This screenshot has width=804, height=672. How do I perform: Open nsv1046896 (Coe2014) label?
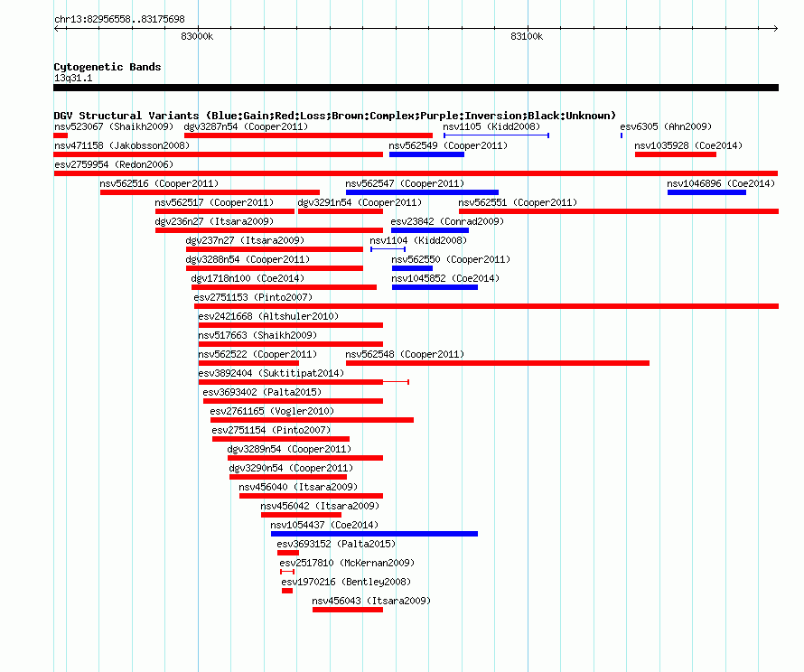coord(721,183)
